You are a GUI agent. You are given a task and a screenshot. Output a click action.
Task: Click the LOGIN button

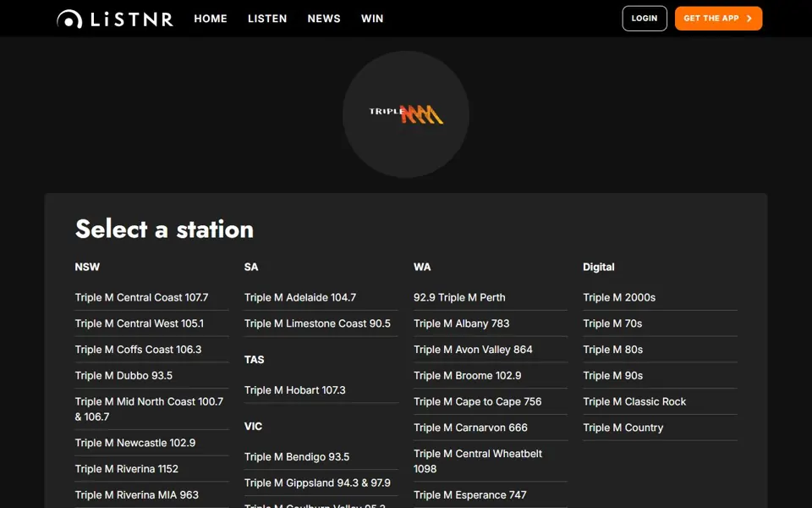point(645,19)
